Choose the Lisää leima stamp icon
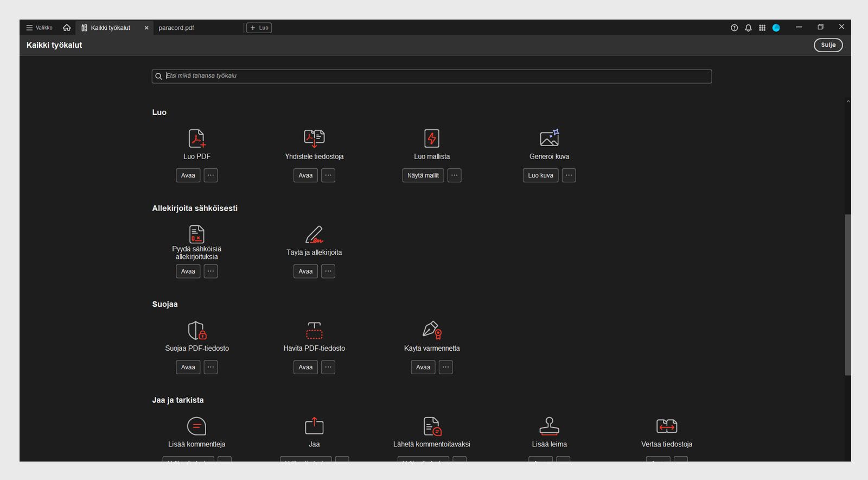The width and height of the screenshot is (868, 480). (x=549, y=426)
